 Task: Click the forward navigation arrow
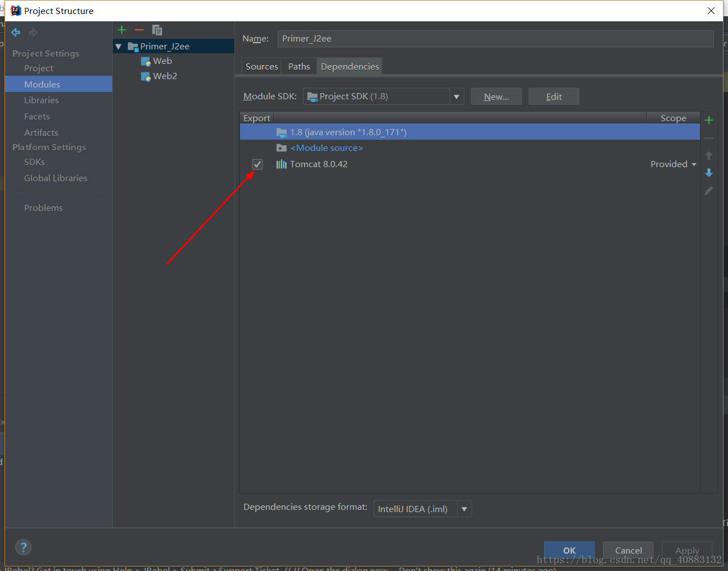click(x=34, y=33)
